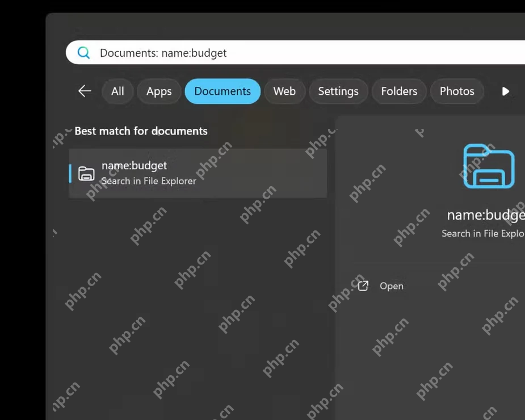Click the File Explorer icon beside name:budget result
This screenshot has width=525, height=420.
[86, 174]
